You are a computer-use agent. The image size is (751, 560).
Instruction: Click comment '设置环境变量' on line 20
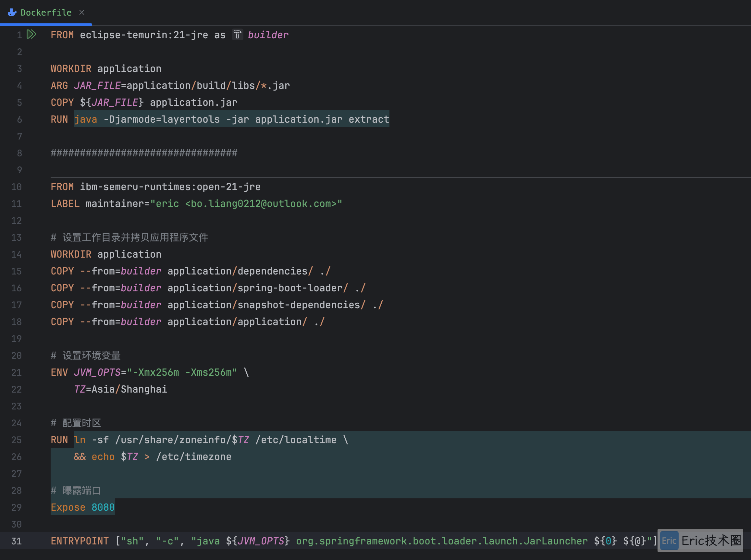[92, 356]
